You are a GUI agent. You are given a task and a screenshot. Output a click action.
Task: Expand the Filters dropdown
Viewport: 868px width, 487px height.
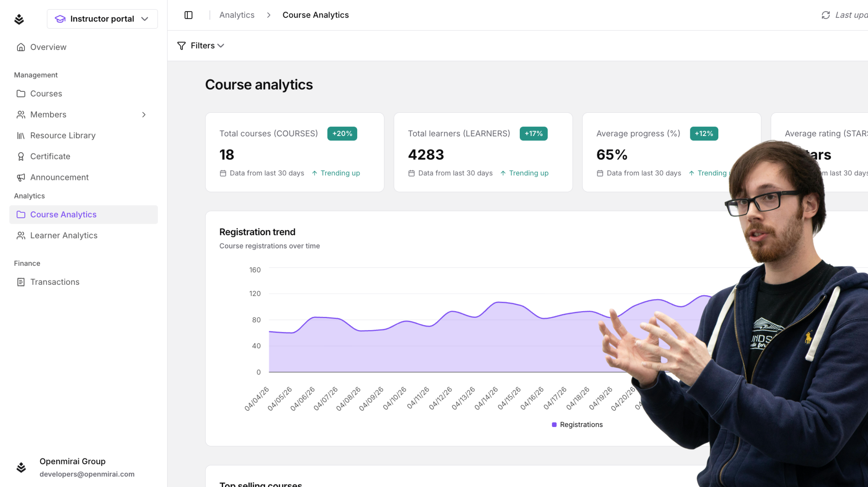[201, 45]
